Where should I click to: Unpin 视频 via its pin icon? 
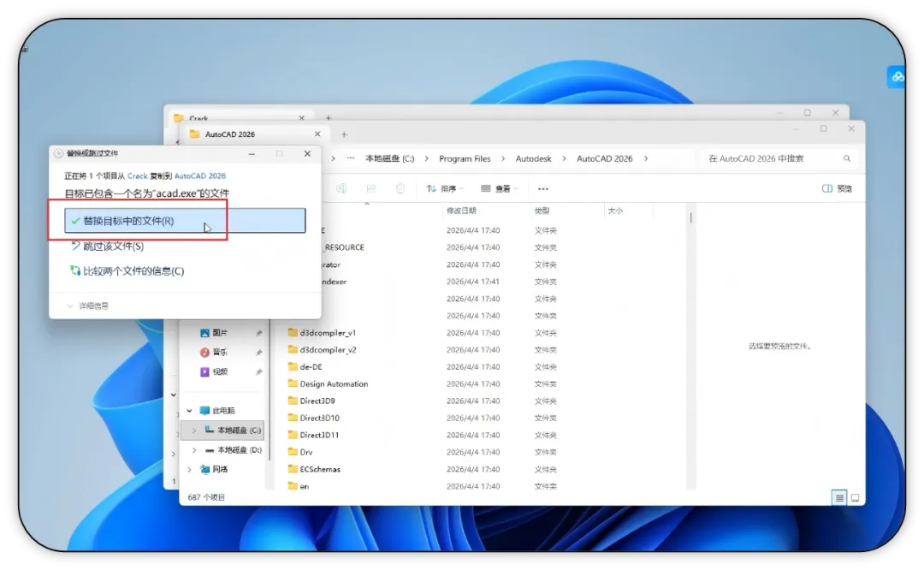pos(258,372)
